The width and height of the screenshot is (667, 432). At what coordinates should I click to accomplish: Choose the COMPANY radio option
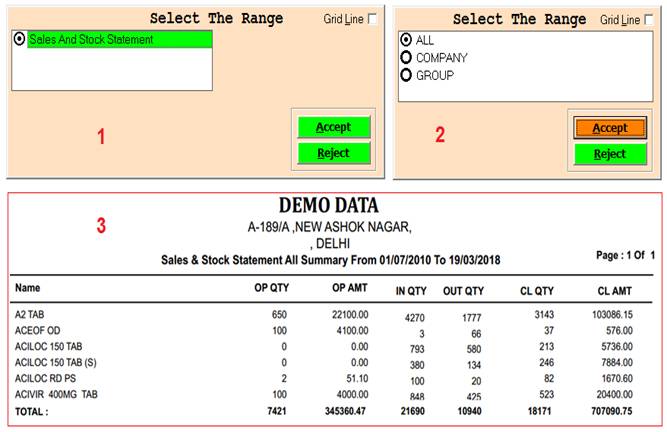point(406,58)
